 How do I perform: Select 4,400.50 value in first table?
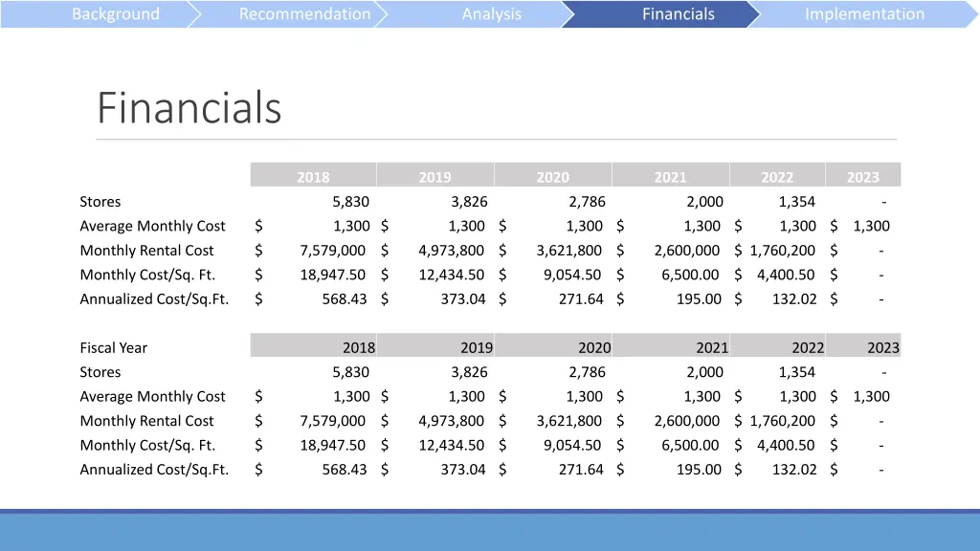pyautogui.click(x=786, y=275)
